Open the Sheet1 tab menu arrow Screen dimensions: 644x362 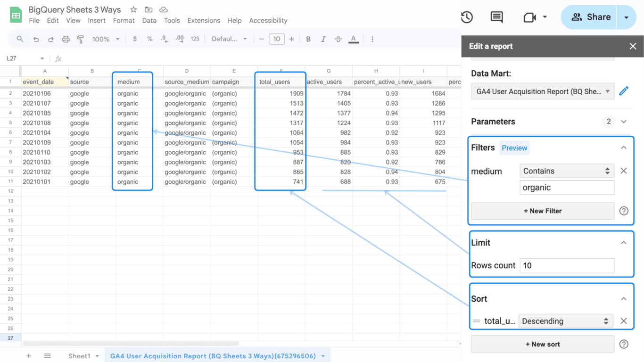pos(98,356)
